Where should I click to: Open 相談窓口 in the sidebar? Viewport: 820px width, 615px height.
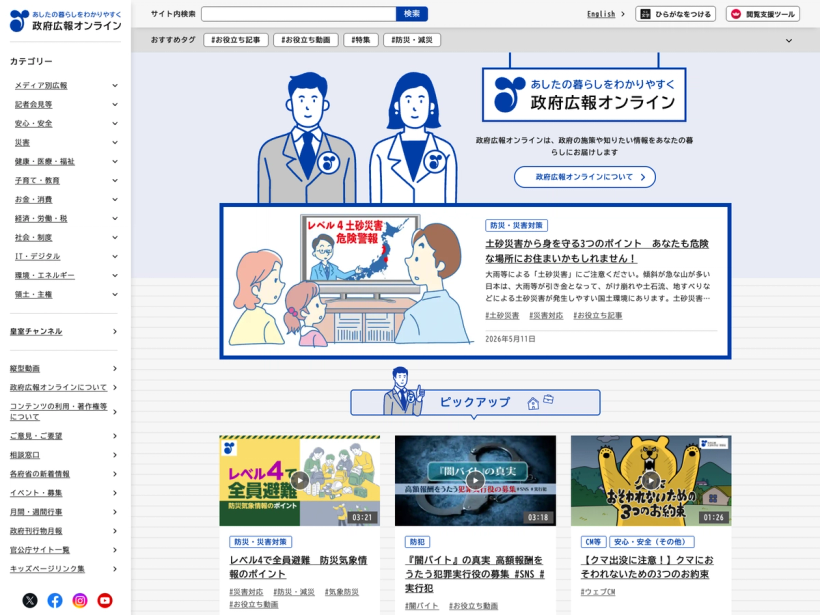click(x=63, y=455)
